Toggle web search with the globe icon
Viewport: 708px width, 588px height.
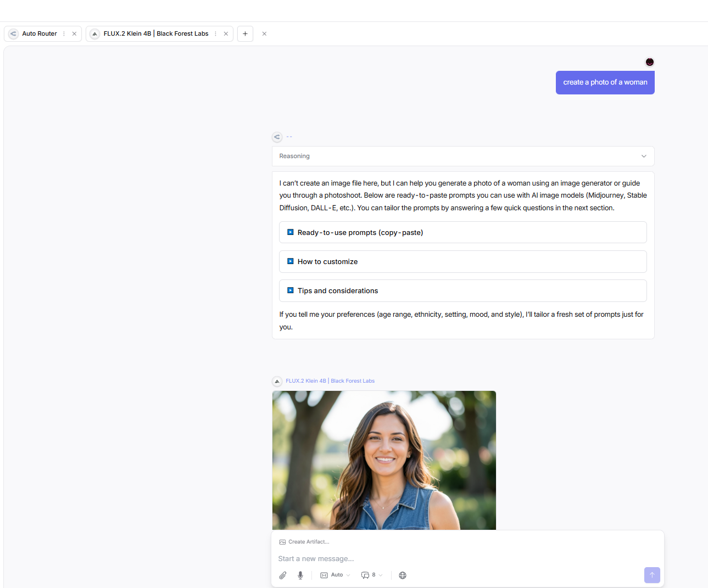(403, 575)
